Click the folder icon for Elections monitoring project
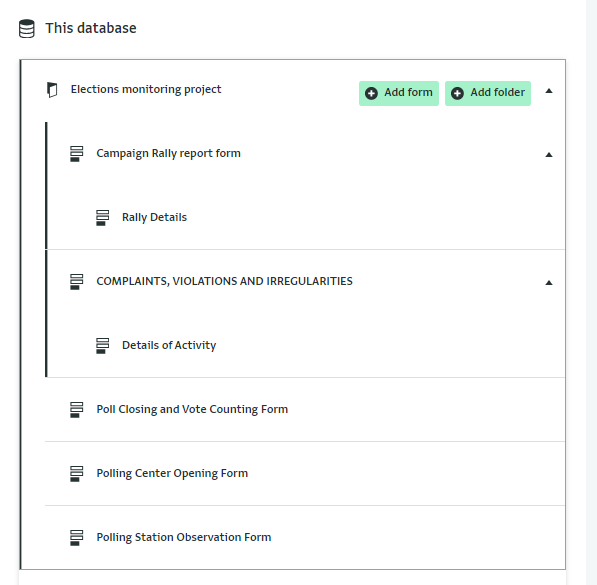The image size is (597, 585). coord(52,90)
